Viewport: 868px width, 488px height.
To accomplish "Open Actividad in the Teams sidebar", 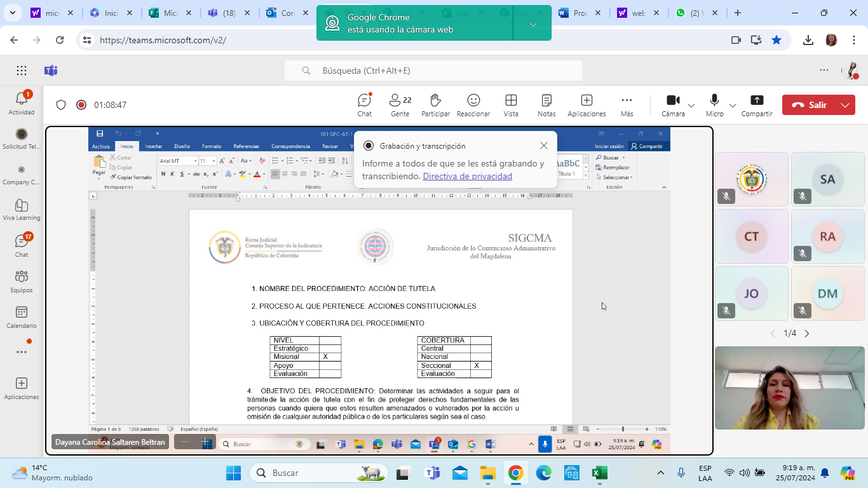I will click(22, 103).
